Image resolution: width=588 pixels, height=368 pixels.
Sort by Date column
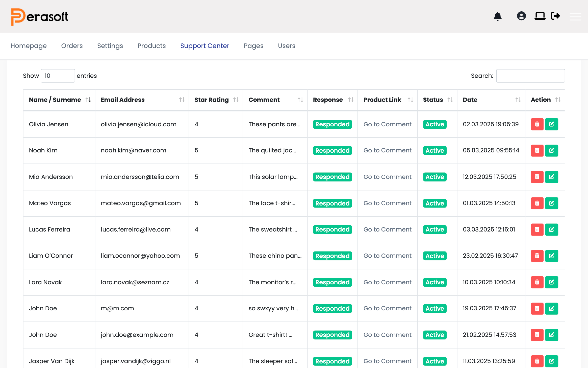(x=491, y=100)
